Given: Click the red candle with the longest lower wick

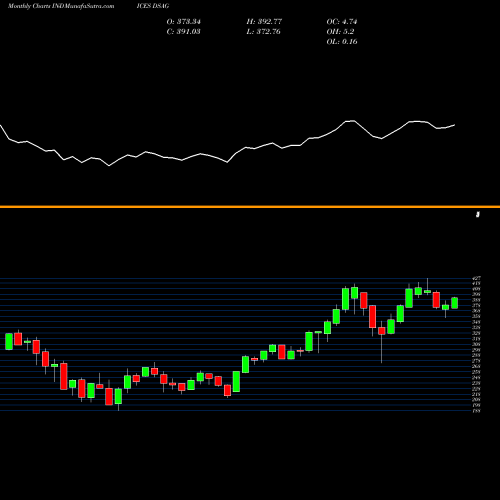Looking at the screenshot, I should pos(382,331).
